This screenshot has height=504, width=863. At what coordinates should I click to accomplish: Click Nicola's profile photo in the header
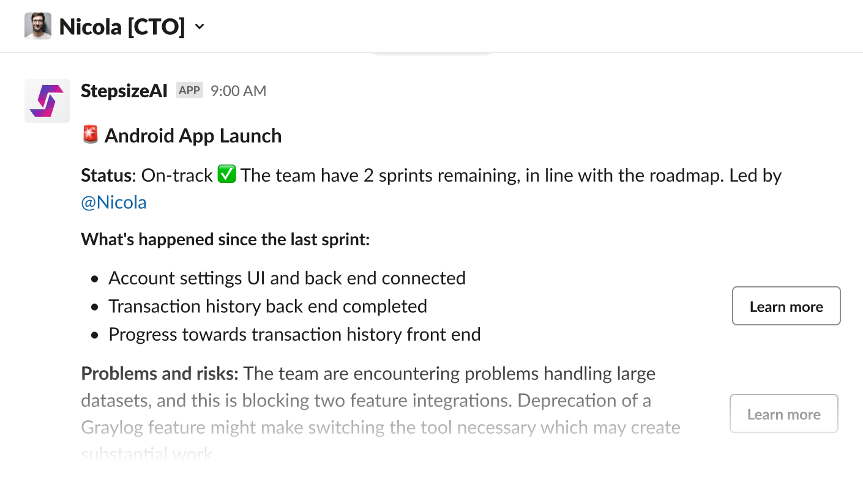(x=38, y=26)
